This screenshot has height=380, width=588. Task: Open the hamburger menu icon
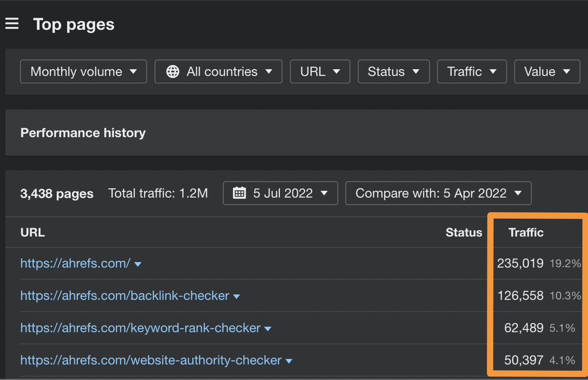12,24
